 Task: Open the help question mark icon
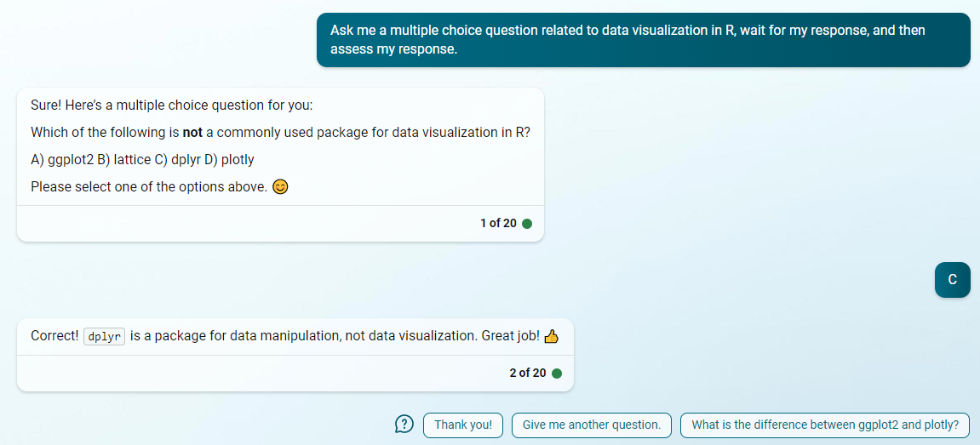coord(404,425)
